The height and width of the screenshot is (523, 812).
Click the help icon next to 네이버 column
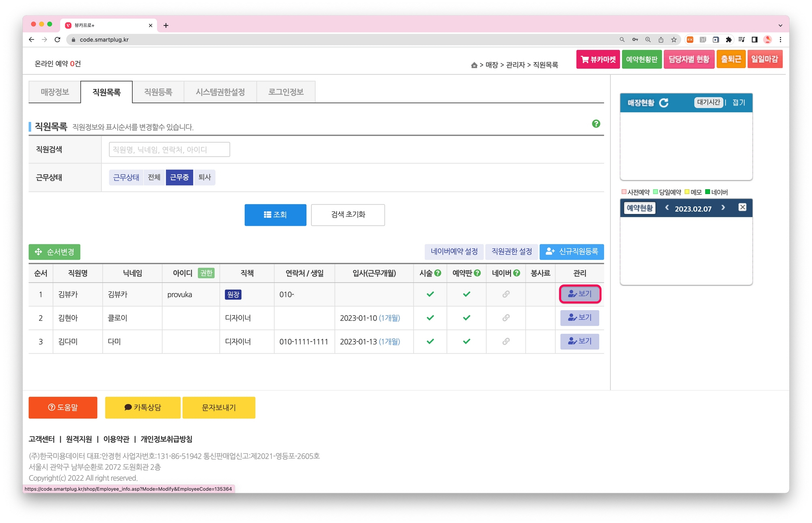(516, 273)
